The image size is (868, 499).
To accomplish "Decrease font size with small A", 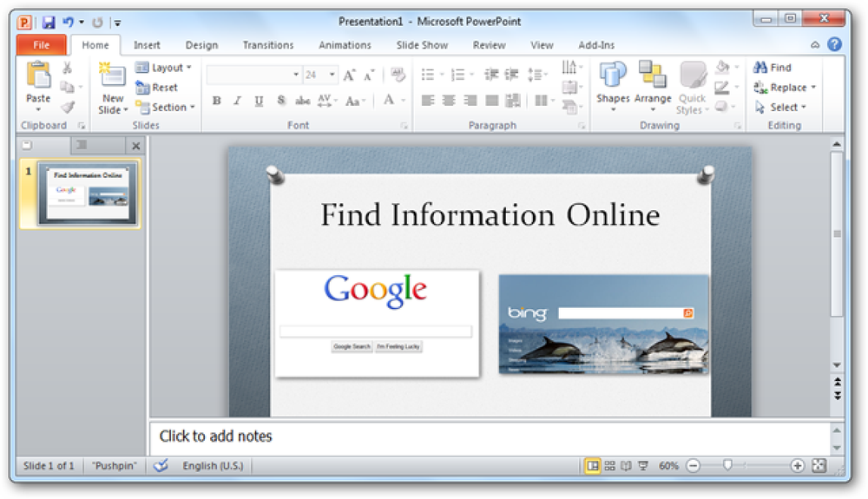I will pos(369,76).
